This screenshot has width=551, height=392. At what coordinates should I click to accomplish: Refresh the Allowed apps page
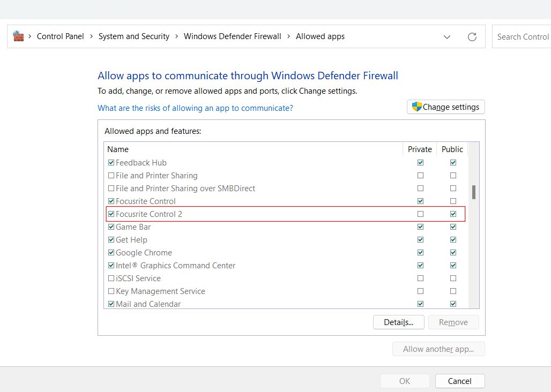point(472,36)
